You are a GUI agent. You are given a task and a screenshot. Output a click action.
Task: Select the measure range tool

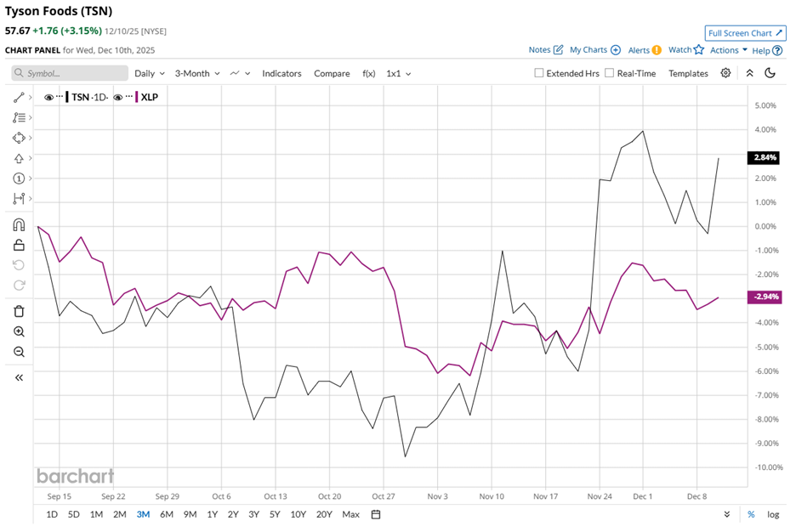point(19,198)
